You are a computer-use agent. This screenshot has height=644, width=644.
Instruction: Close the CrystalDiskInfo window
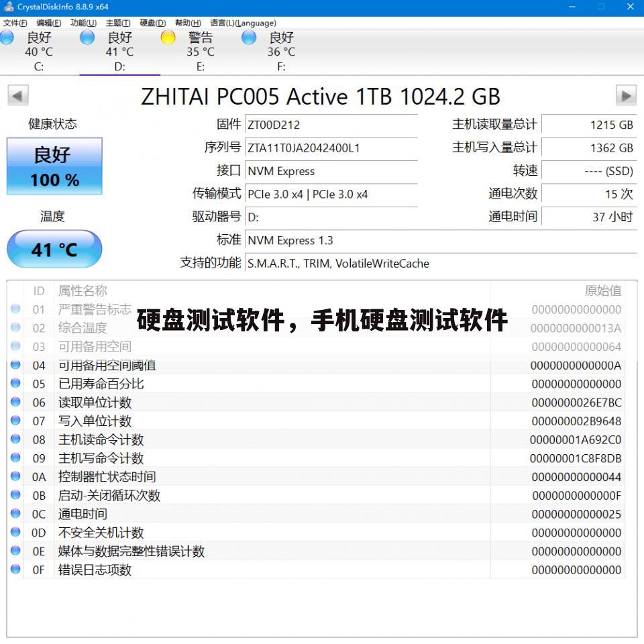[630, 7]
